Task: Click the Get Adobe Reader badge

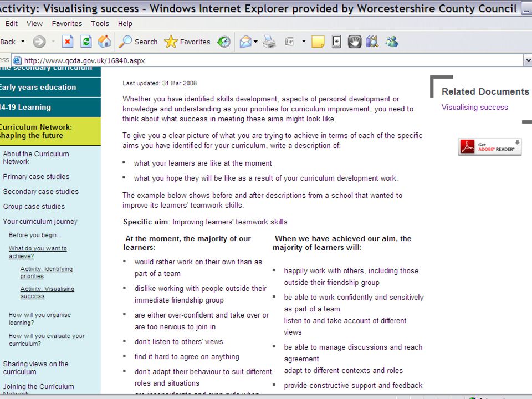Action: [489, 147]
